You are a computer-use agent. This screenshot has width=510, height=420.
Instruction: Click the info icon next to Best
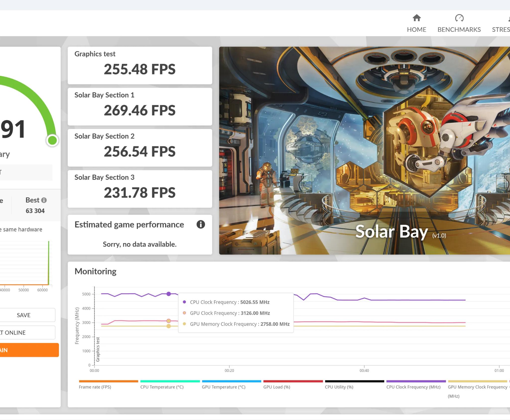(44, 200)
